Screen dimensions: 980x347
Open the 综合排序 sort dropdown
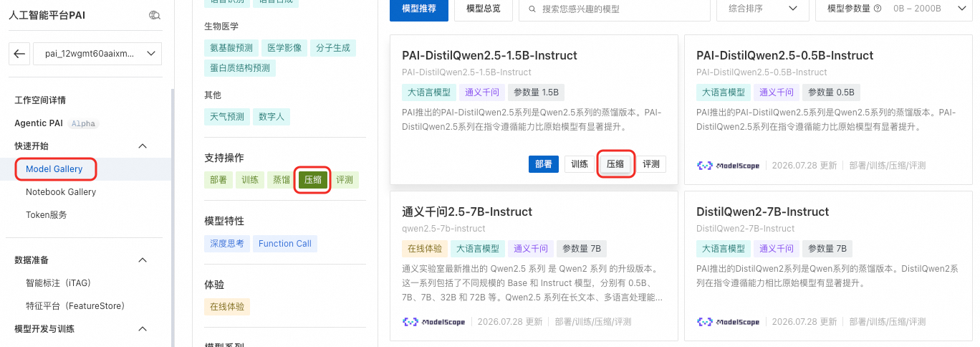pos(762,9)
